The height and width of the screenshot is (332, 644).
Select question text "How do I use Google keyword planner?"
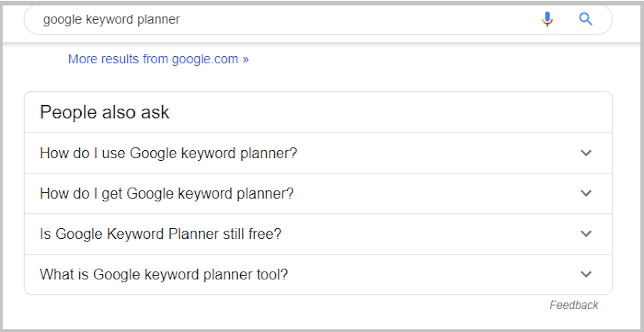(168, 153)
